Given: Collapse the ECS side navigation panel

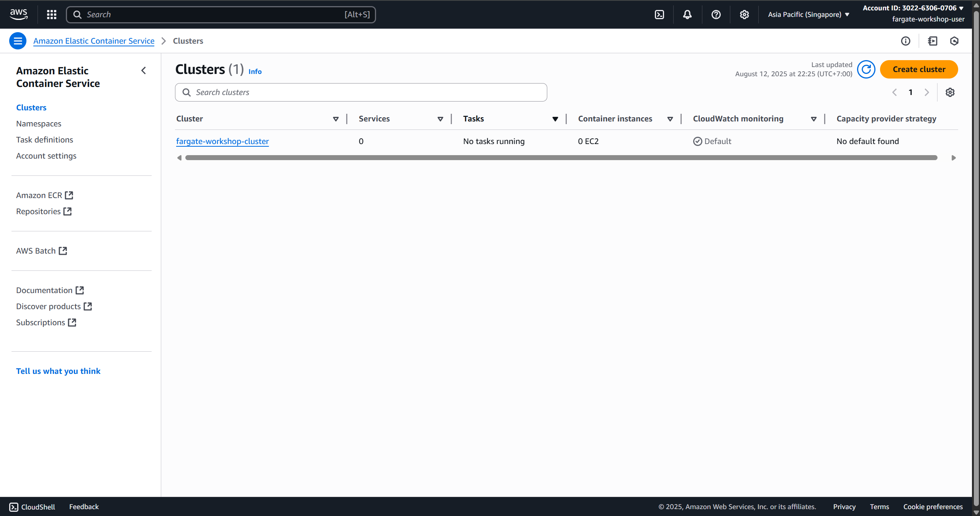Looking at the screenshot, I should pyautogui.click(x=144, y=70).
